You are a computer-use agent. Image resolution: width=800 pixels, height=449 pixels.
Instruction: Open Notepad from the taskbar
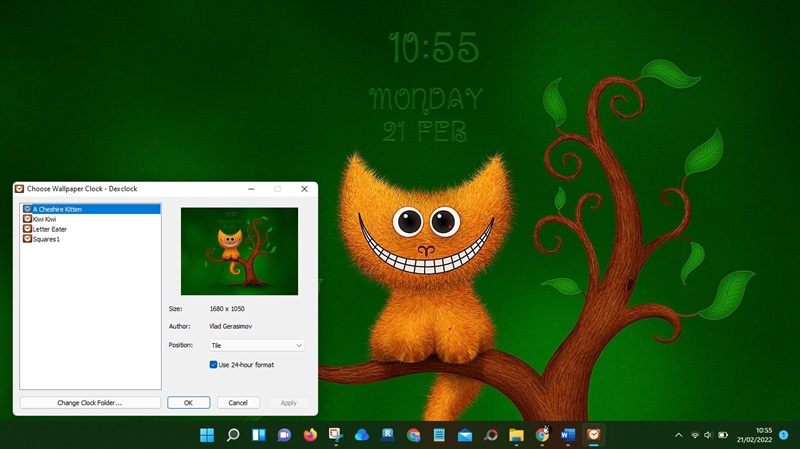(439, 435)
